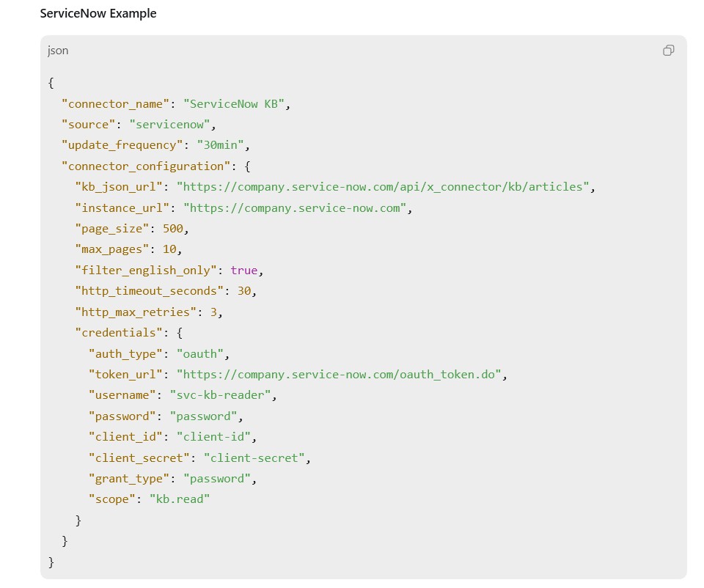
Task: Click the "token_url" key
Action: pyautogui.click(x=125, y=375)
